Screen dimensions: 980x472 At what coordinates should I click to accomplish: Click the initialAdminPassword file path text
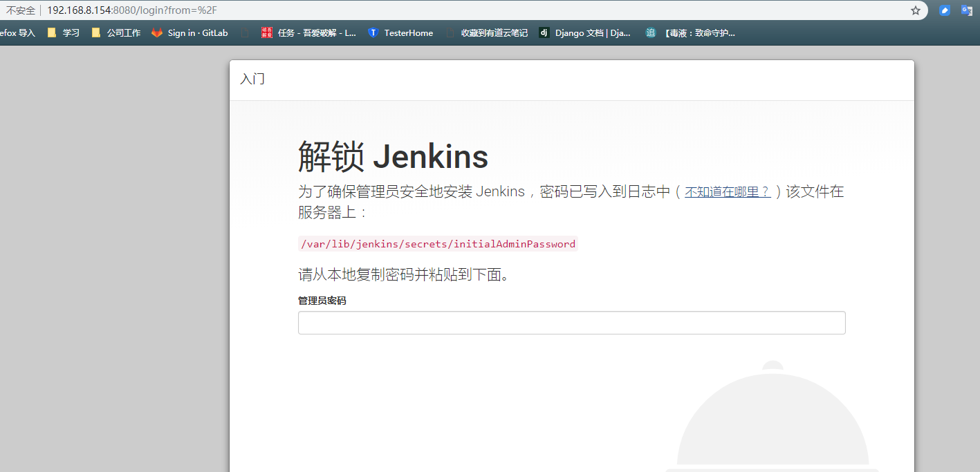click(x=437, y=244)
